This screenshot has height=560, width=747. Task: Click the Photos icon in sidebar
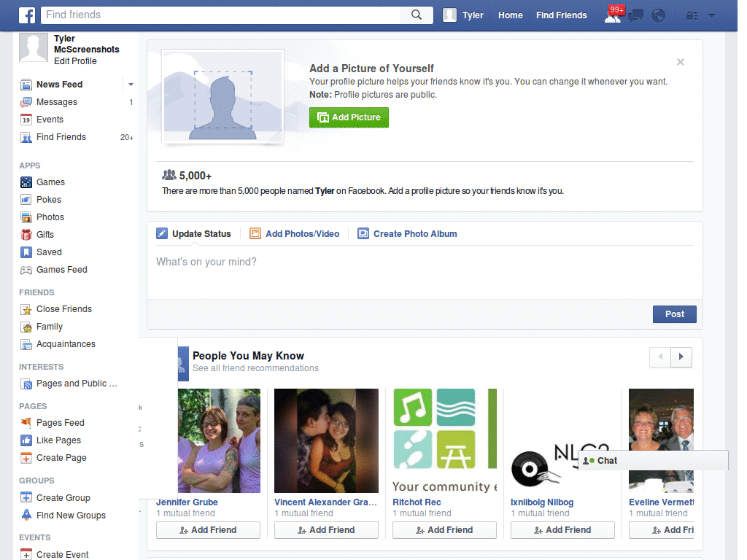point(26,217)
